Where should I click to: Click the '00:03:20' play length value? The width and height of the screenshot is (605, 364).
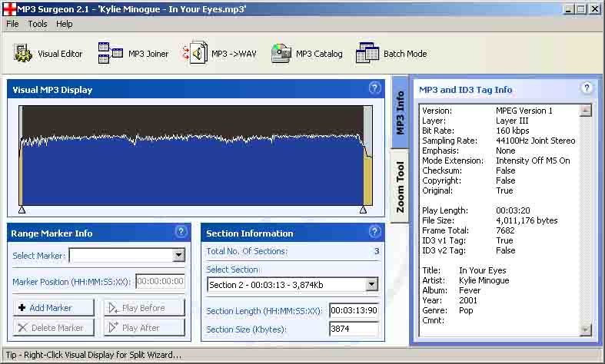click(513, 210)
